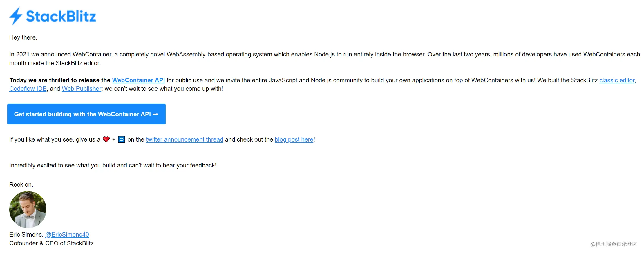Screen dimensions: 644x254
Task: Click the right arrow inside the blue button
Action: (x=155, y=114)
